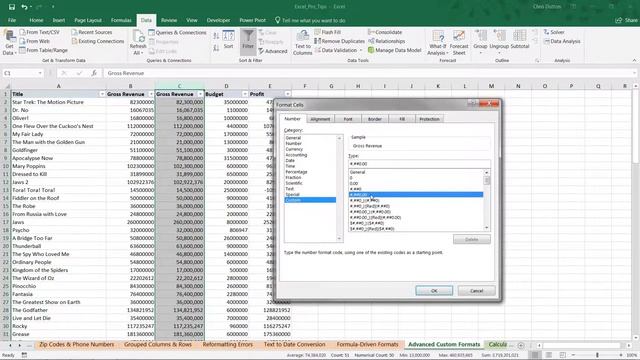Open Existing Connections
Screen dimensions: 640x360
pyautogui.click(x=98, y=41)
